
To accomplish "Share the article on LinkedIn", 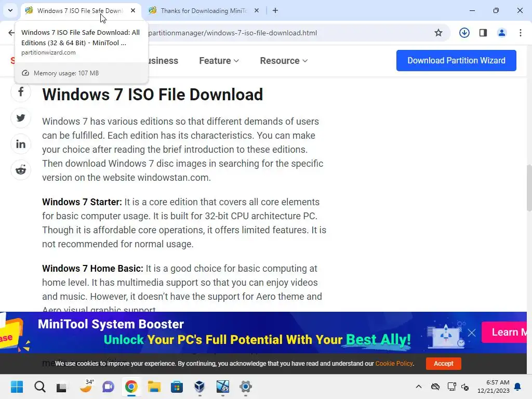I will (x=21, y=144).
